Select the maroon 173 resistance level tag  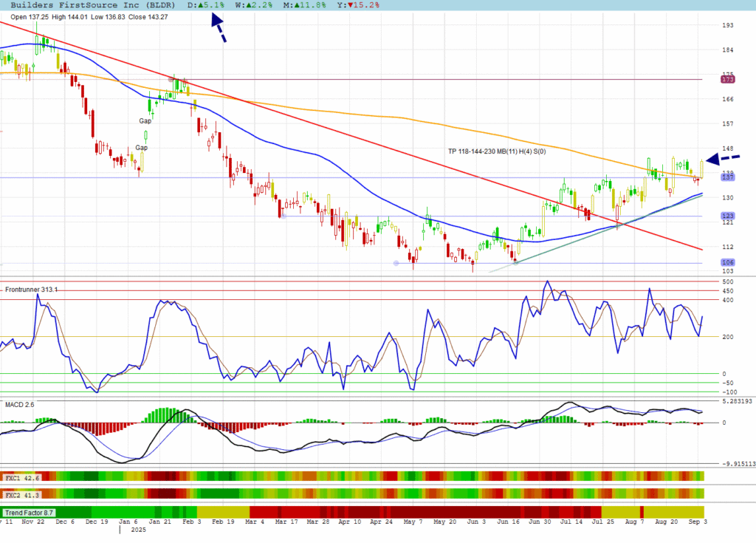click(x=727, y=79)
